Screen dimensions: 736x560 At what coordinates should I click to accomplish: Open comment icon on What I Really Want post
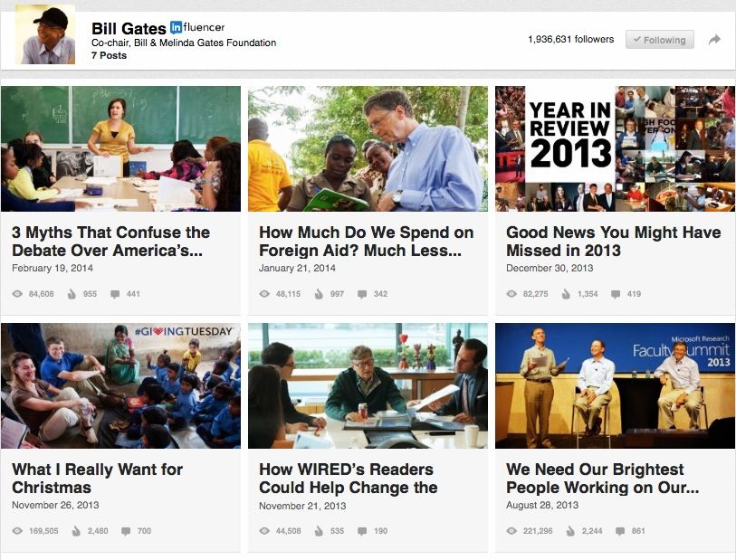126,531
